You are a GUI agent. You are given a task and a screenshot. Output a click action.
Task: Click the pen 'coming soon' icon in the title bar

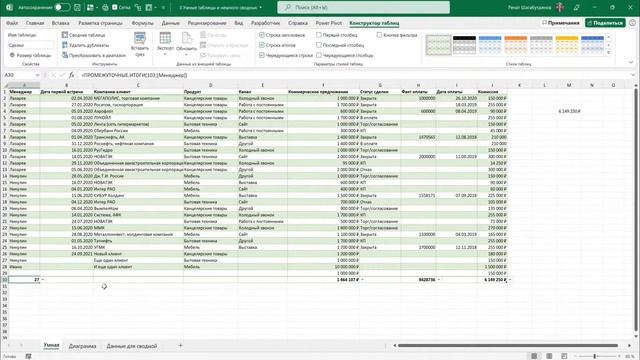pyautogui.click(x=576, y=7)
